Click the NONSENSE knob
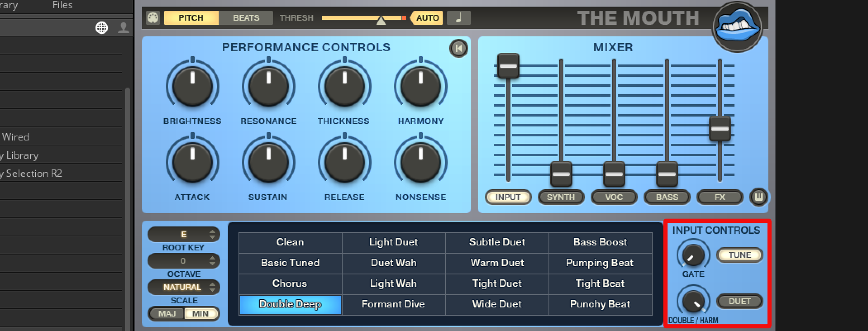 420,162
